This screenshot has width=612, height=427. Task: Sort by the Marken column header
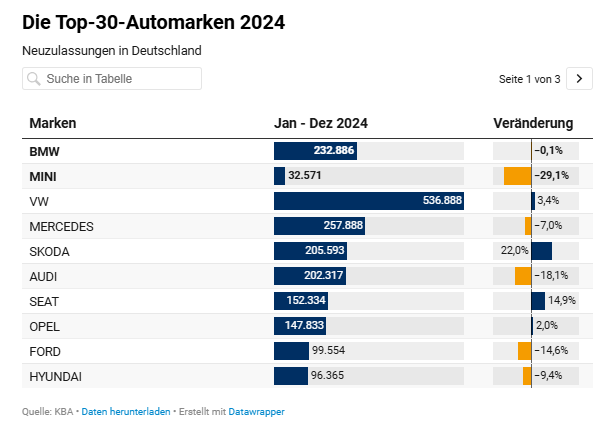pos(53,123)
